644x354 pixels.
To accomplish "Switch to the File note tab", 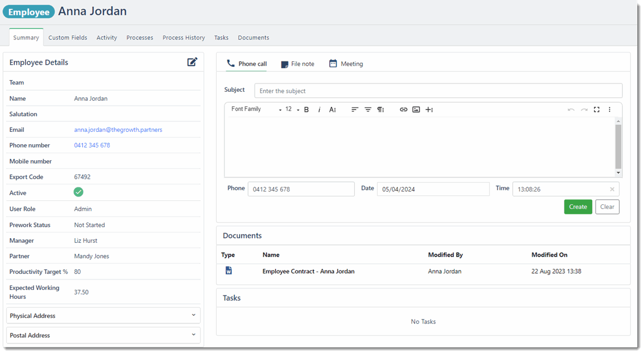I will 297,63.
